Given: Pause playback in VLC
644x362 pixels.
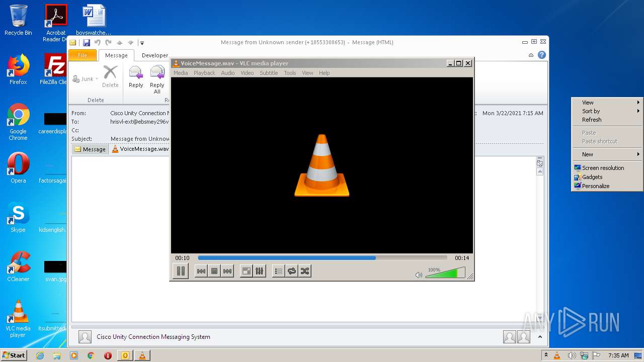Looking at the screenshot, I should [181, 271].
